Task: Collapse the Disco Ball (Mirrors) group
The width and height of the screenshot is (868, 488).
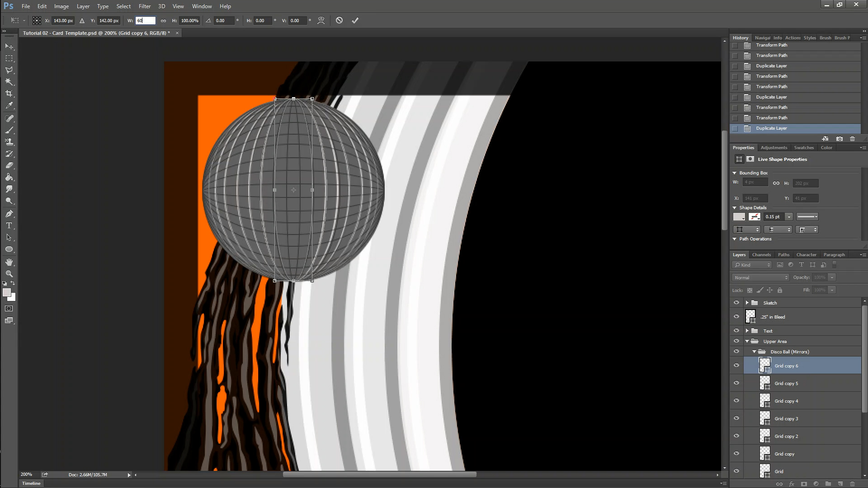Action: pyautogui.click(x=754, y=351)
